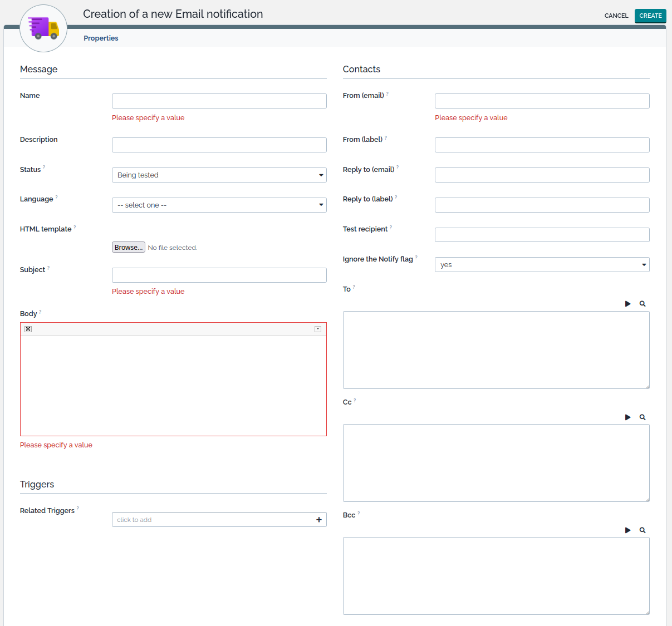
Task: Click the play arrow icon above Bcc field
Action: (x=627, y=530)
